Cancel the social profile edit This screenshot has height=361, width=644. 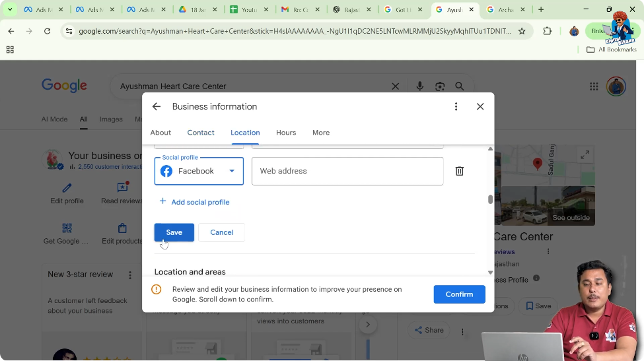[222, 232]
